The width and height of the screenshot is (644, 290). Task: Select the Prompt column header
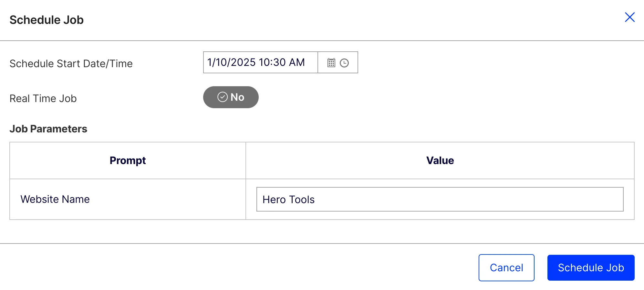pyautogui.click(x=128, y=161)
